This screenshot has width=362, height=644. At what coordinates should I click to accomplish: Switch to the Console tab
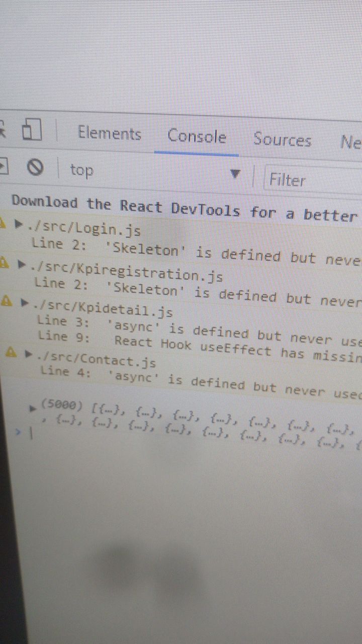(x=197, y=136)
